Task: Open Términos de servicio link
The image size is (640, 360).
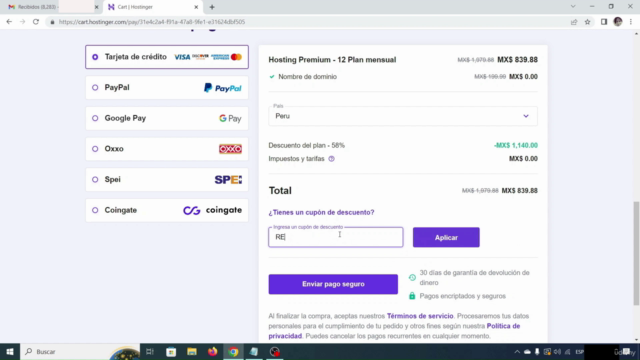Action: coord(420,316)
